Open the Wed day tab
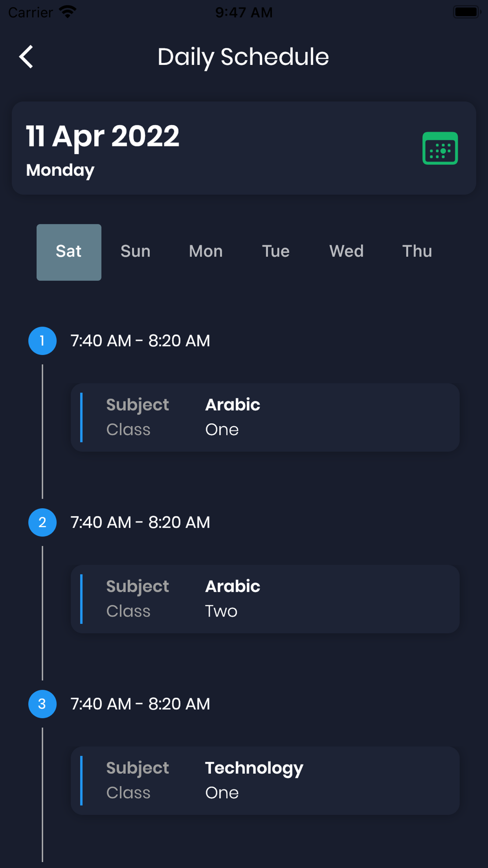 (x=346, y=251)
